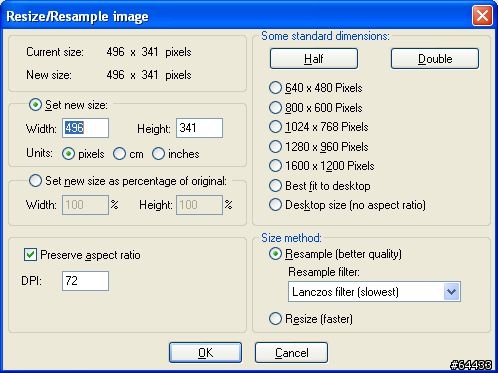Image resolution: width=498 pixels, height=373 pixels.
Task: Select Set new size as percentage option
Action: [x=35, y=181]
